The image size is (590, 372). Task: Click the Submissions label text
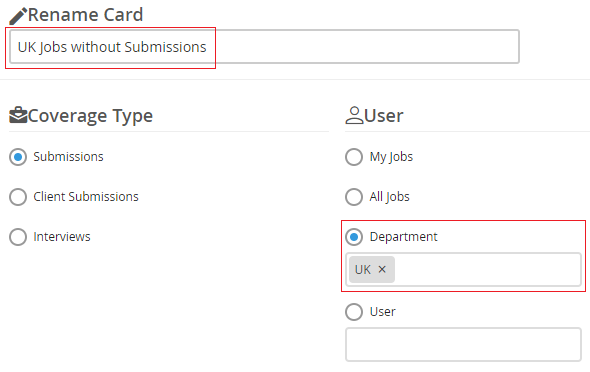coord(68,157)
